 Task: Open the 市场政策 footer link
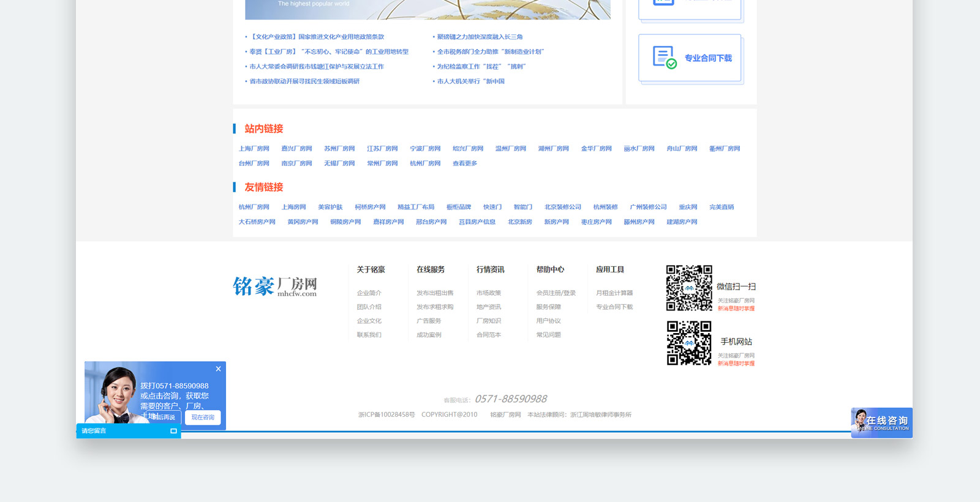click(488, 293)
